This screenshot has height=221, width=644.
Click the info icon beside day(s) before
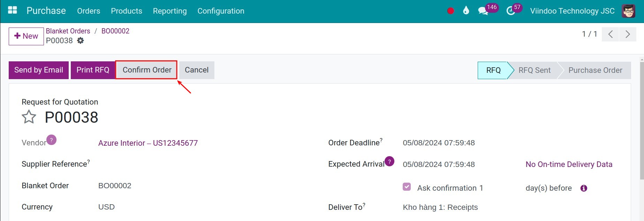[584, 188]
